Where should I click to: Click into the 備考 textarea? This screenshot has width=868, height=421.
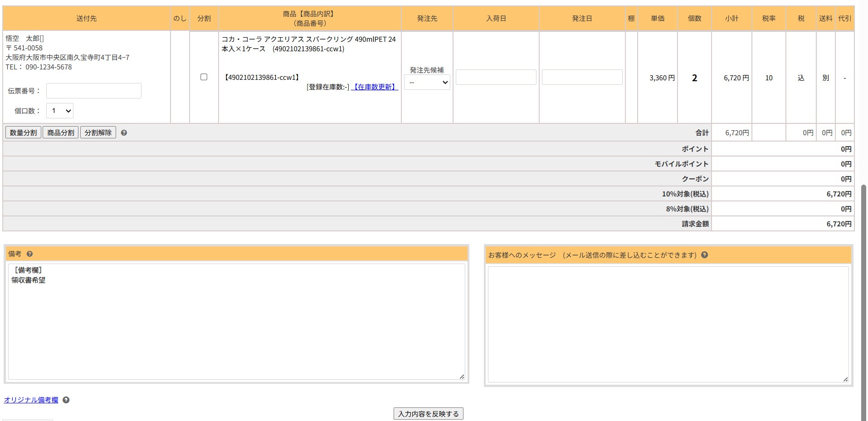tap(237, 322)
